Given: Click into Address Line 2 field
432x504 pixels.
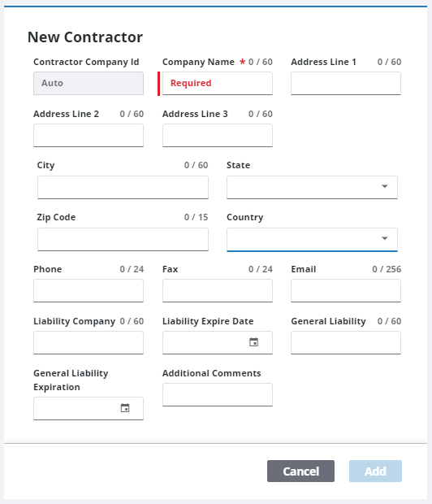Looking at the screenshot, I should [89, 135].
